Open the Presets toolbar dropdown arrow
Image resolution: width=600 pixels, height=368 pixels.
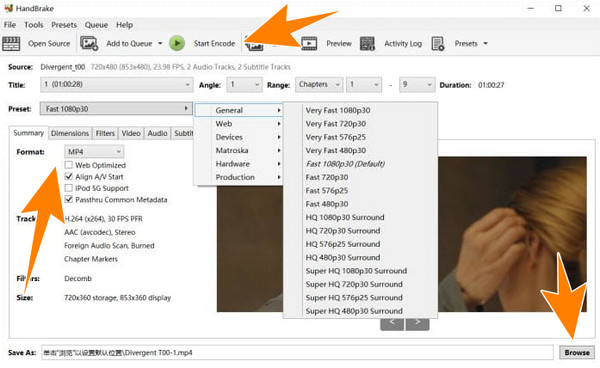point(486,44)
